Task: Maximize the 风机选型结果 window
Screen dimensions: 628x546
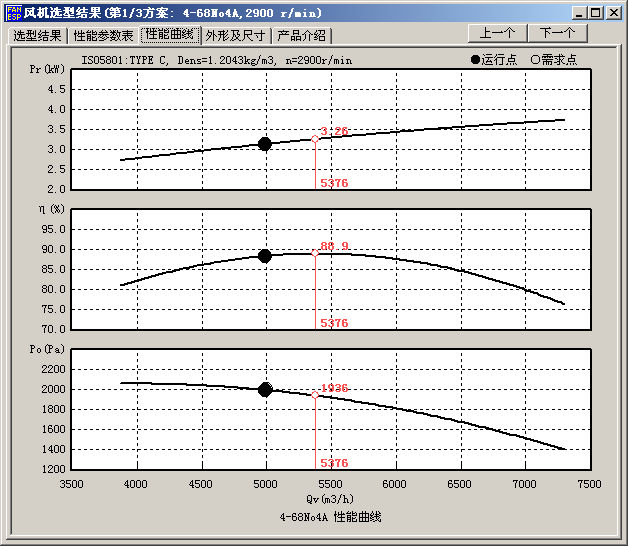Action: coord(596,12)
